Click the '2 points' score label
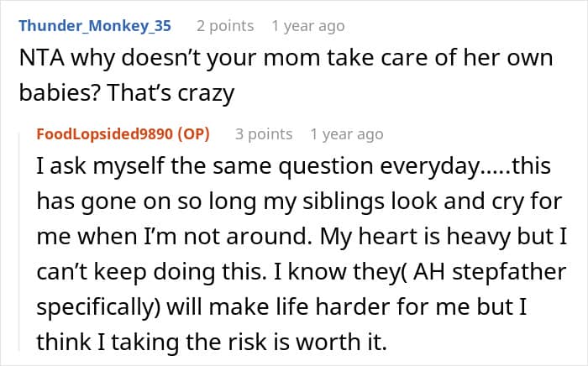This screenshot has width=588, height=366. pyautogui.click(x=225, y=26)
